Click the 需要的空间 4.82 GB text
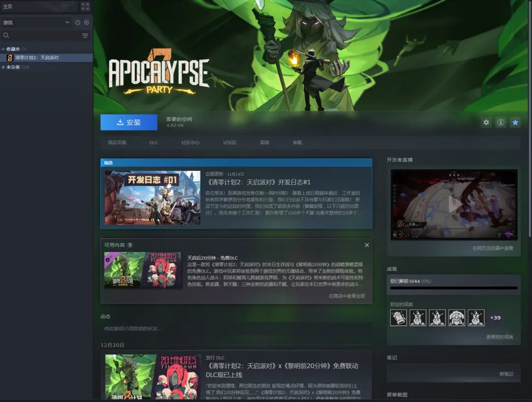The height and width of the screenshot is (402, 532). (179, 122)
